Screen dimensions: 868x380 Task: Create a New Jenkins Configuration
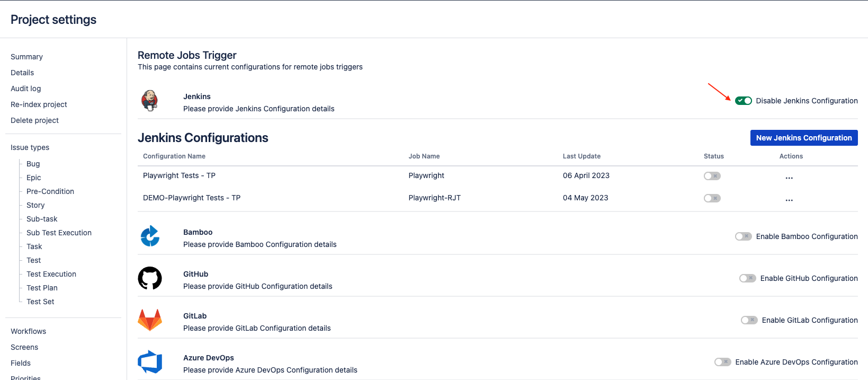[804, 138]
